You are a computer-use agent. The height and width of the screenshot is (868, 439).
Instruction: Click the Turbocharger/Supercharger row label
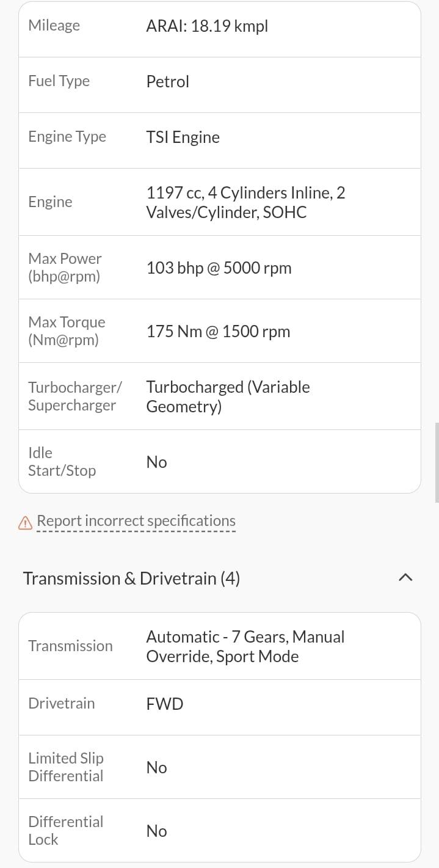coord(74,396)
